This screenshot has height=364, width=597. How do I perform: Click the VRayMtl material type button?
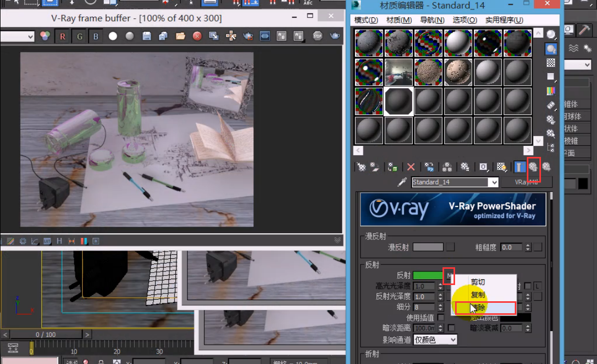(x=526, y=183)
